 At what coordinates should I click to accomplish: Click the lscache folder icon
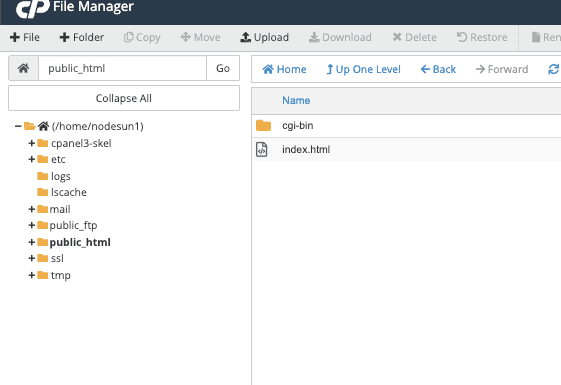(x=43, y=192)
